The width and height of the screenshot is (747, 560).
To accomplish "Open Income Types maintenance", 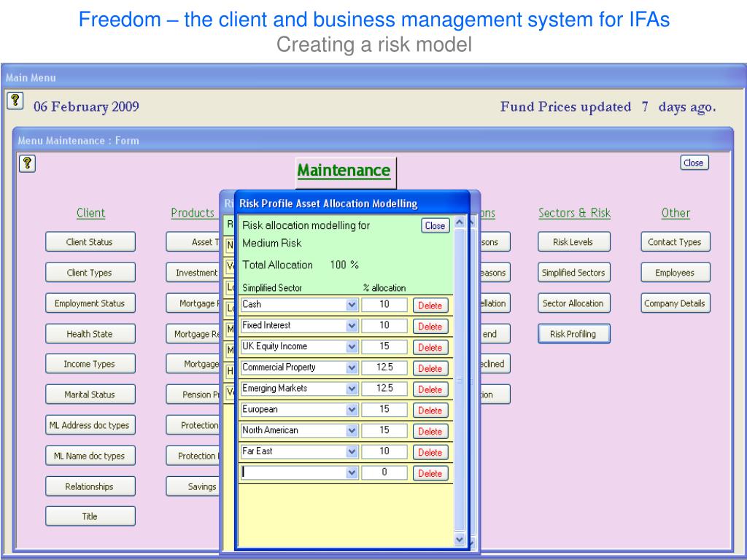I will (x=90, y=364).
